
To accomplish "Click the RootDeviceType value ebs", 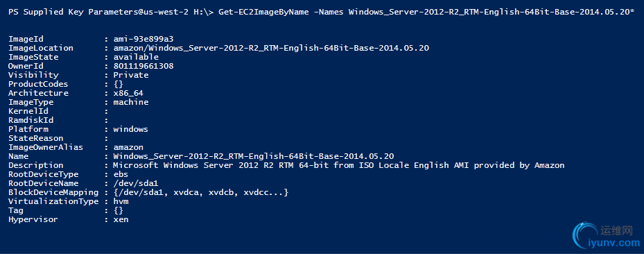I will 121,175.
